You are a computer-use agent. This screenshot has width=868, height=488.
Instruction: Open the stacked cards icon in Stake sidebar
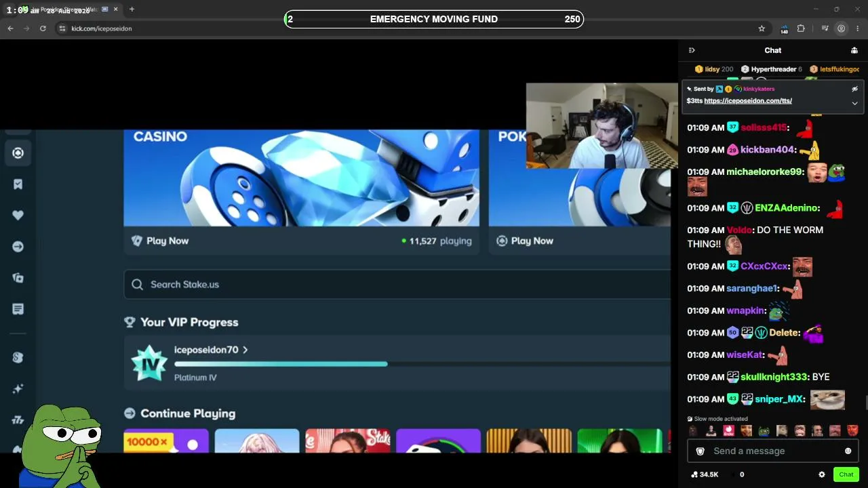tap(18, 278)
